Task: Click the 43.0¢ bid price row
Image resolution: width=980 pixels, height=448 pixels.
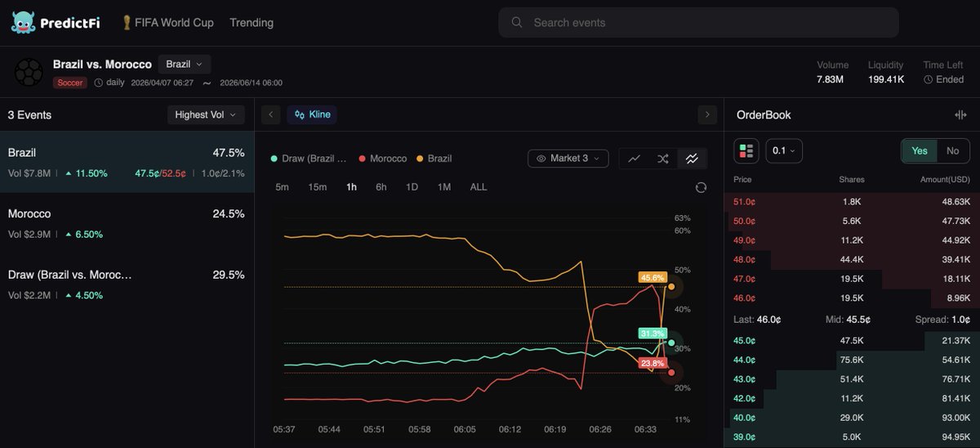Action: tap(852, 379)
